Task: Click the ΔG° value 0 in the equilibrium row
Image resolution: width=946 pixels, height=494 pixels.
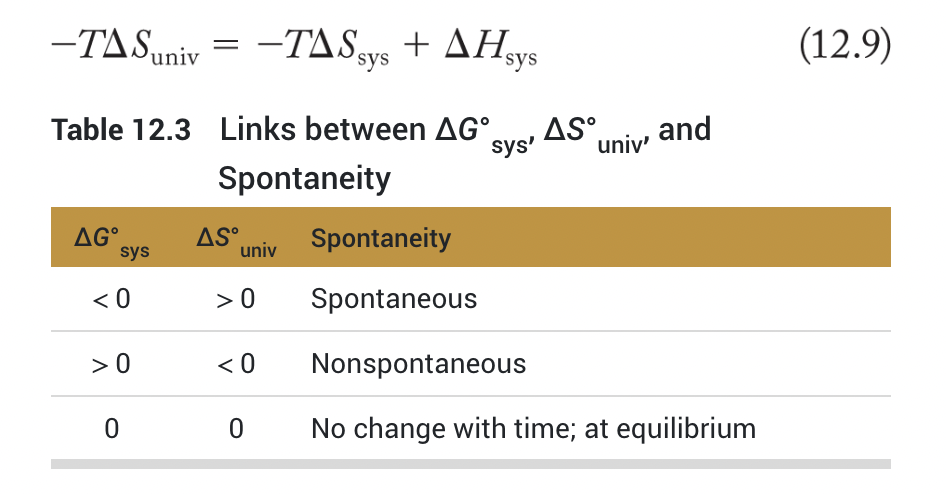Action: (x=111, y=429)
